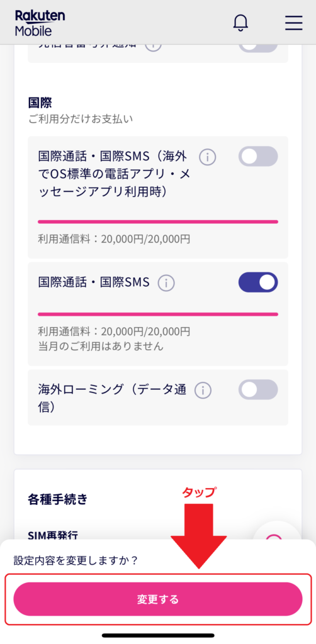Tap the 海外ローミング(データ通信) label
The image size is (316, 644).
(x=112, y=397)
